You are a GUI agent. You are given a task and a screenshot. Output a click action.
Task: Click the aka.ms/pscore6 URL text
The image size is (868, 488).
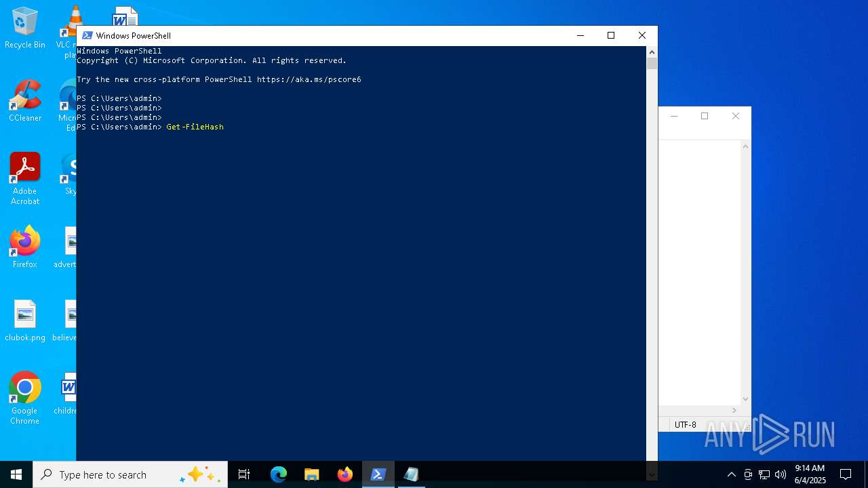coord(309,79)
